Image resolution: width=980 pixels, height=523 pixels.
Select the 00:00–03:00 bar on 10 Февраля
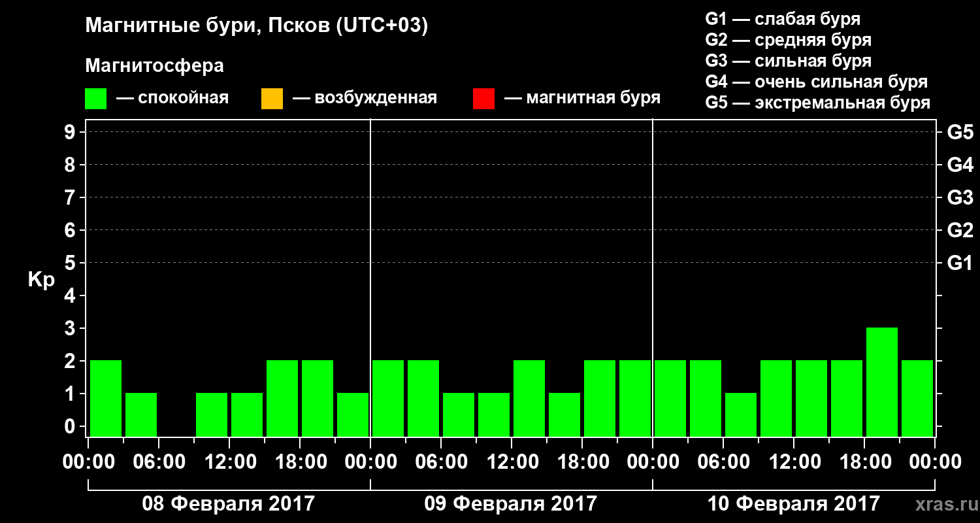[670, 398]
